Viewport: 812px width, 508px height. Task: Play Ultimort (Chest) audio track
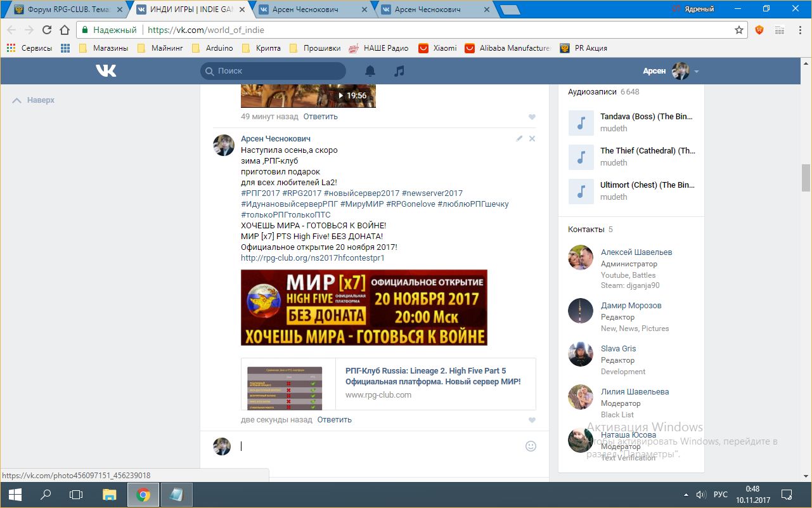pos(581,191)
